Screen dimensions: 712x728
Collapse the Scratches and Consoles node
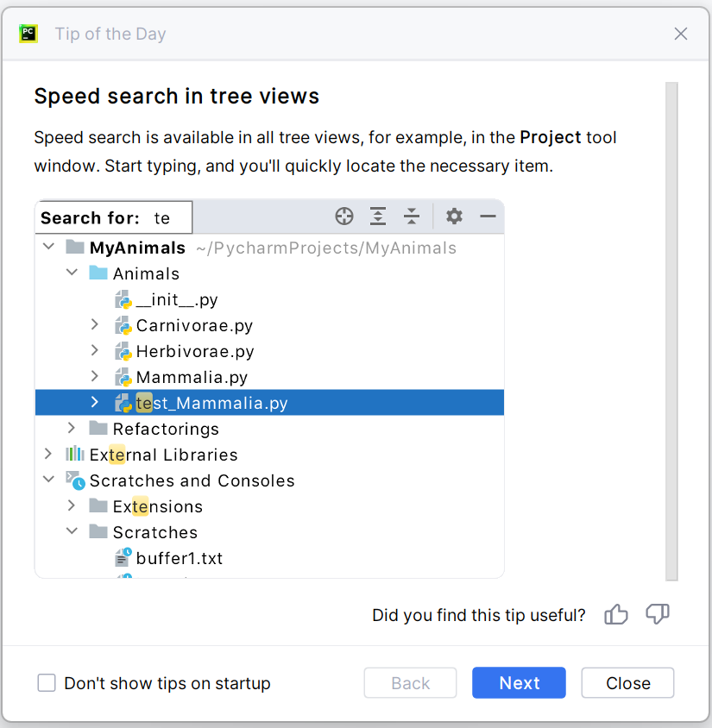tap(49, 480)
